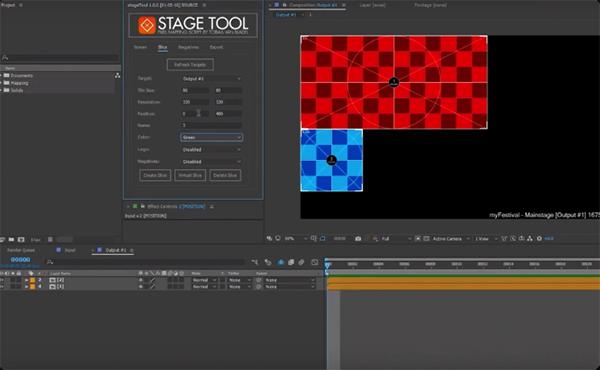Image resolution: width=600 pixels, height=370 pixels.
Task: Open the Full resolution dropdown
Action: click(396, 238)
